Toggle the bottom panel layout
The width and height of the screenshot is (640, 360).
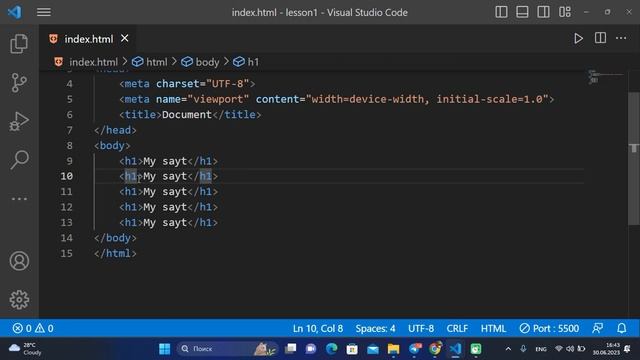[522, 12]
